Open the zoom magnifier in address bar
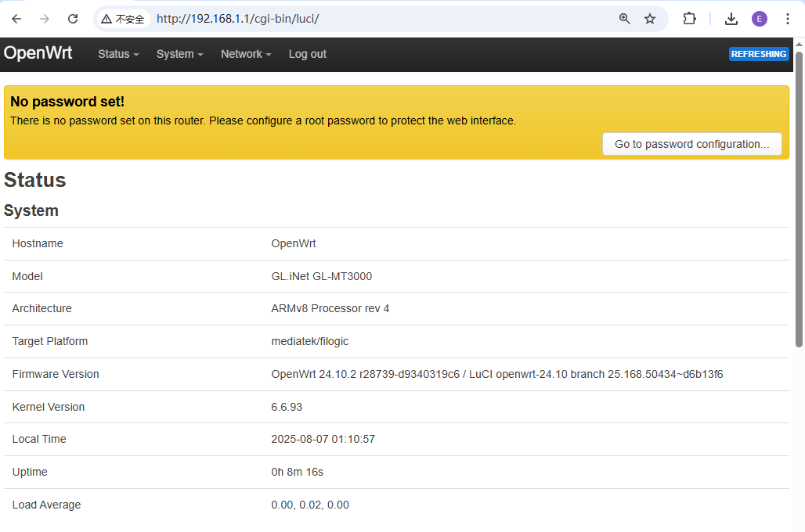The width and height of the screenshot is (805, 532). click(x=624, y=19)
